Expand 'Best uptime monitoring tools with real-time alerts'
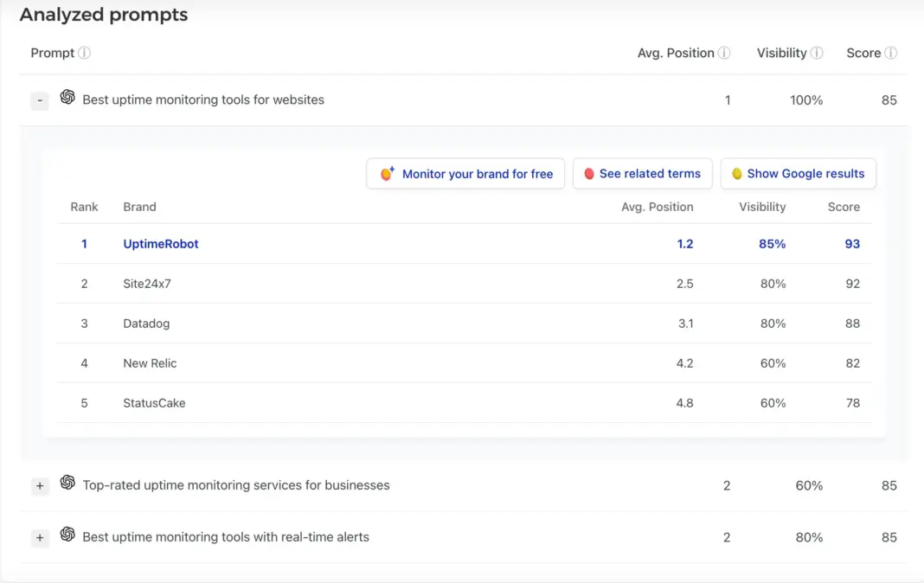924x583 pixels. coord(40,538)
